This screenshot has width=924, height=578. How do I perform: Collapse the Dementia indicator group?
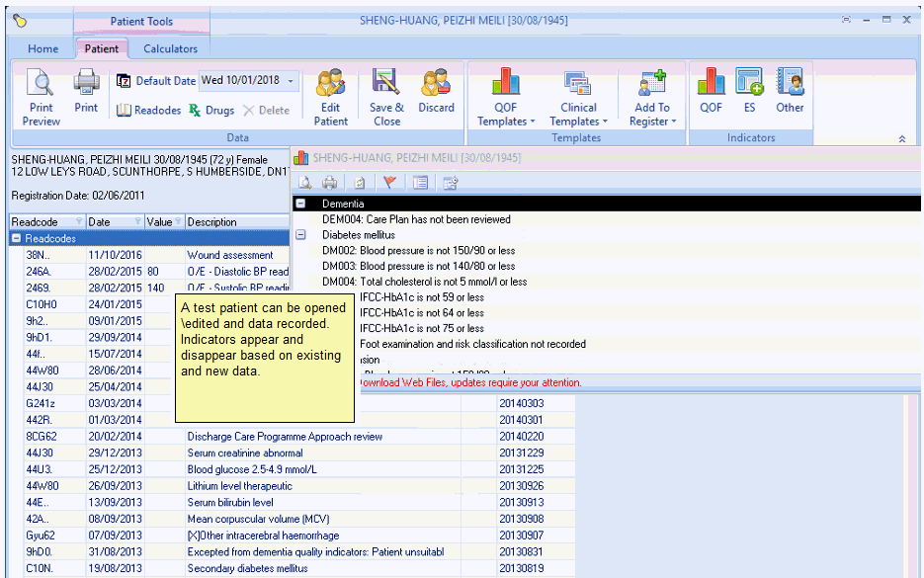[300, 204]
